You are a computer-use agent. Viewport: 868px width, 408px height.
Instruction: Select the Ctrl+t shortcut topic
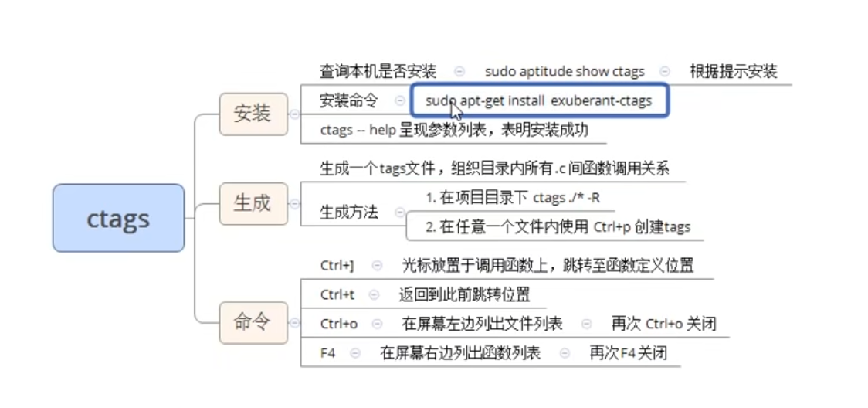(337, 295)
